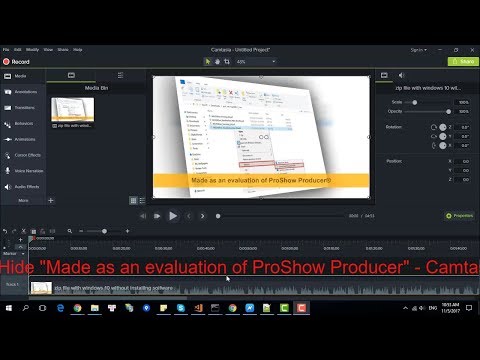Open the Help menu
The height and width of the screenshot is (360, 480).
pos(78,50)
